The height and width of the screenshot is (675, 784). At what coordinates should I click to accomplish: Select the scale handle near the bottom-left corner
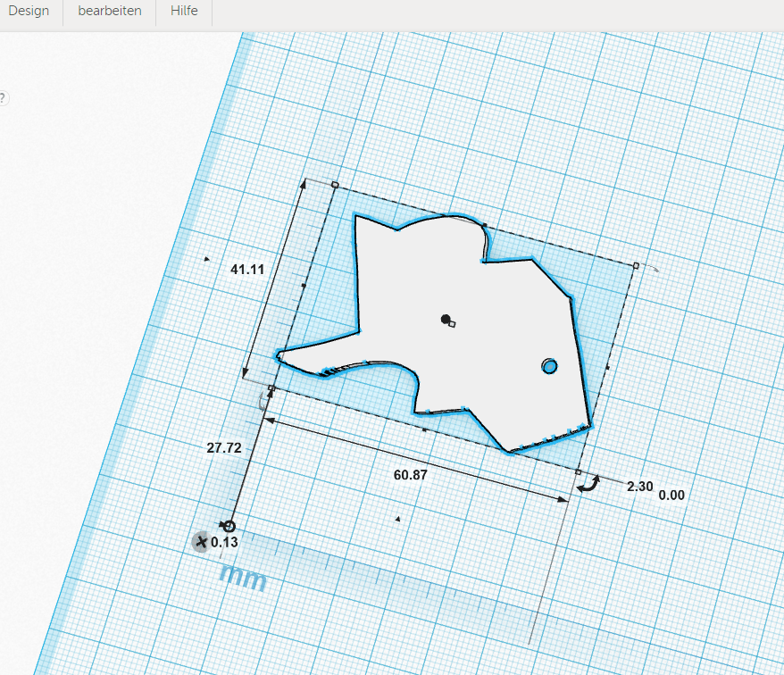(271, 388)
